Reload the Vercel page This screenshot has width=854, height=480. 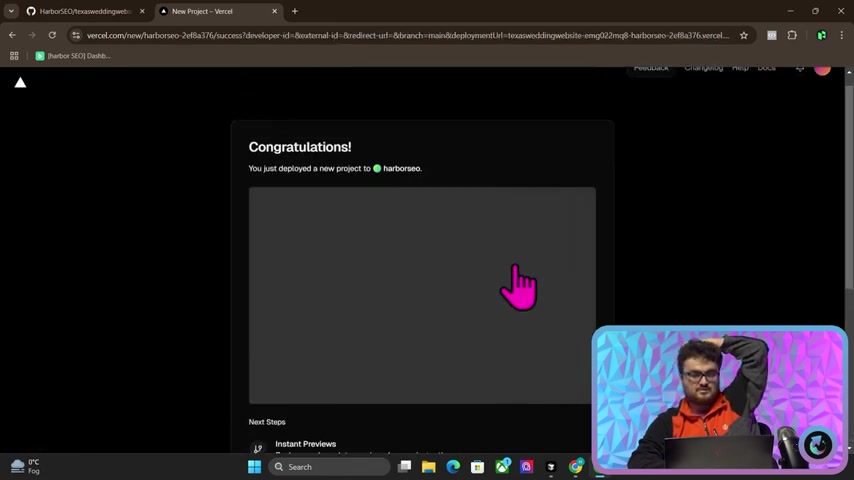coord(52,35)
